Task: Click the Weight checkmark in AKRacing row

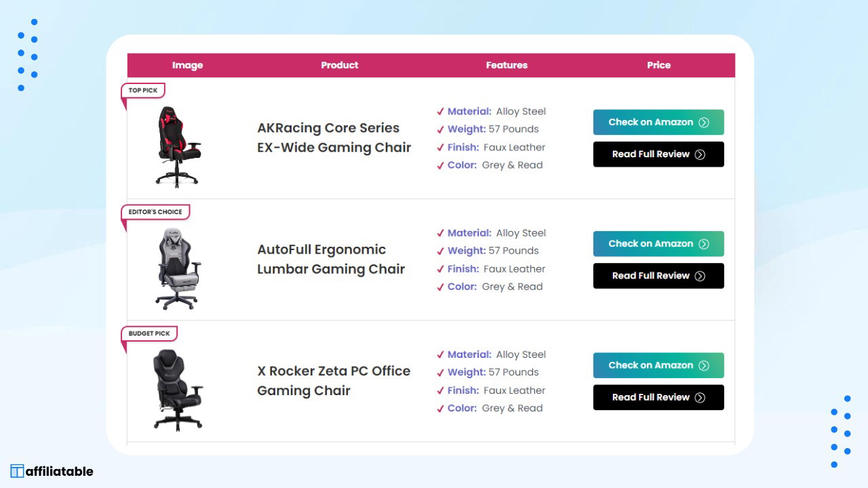Action: point(441,129)
